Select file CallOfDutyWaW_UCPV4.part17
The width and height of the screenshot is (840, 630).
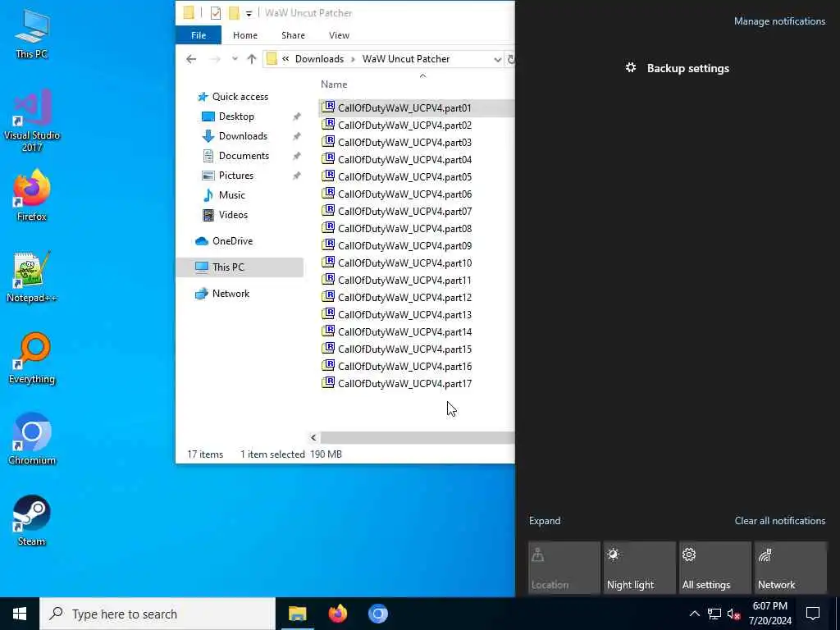[404, 383]
